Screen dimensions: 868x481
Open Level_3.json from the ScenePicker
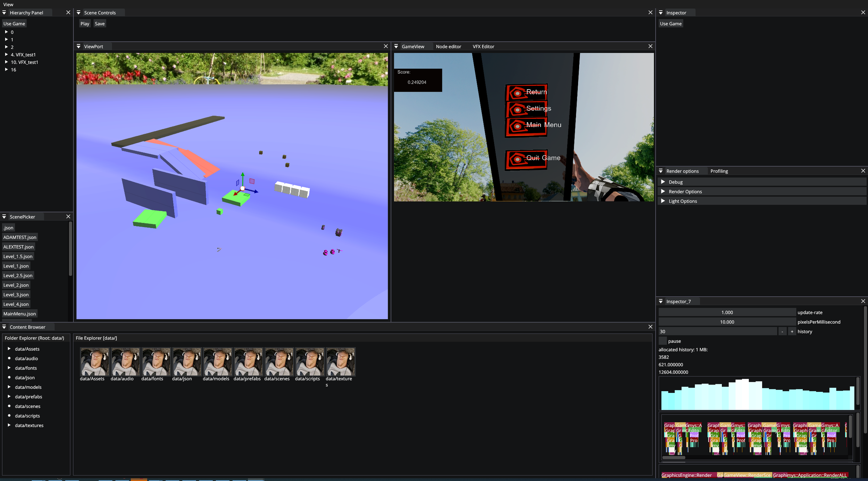[x=16, y=294]
